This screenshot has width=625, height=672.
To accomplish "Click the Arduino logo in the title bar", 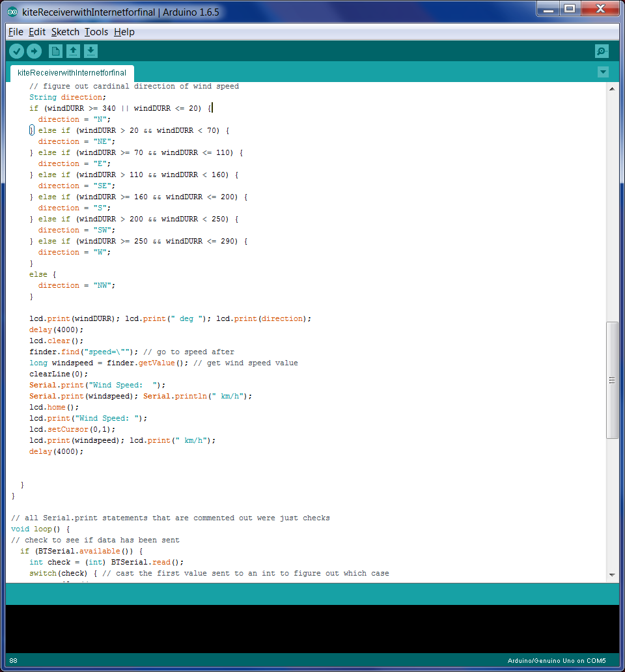I will [12, 12].
